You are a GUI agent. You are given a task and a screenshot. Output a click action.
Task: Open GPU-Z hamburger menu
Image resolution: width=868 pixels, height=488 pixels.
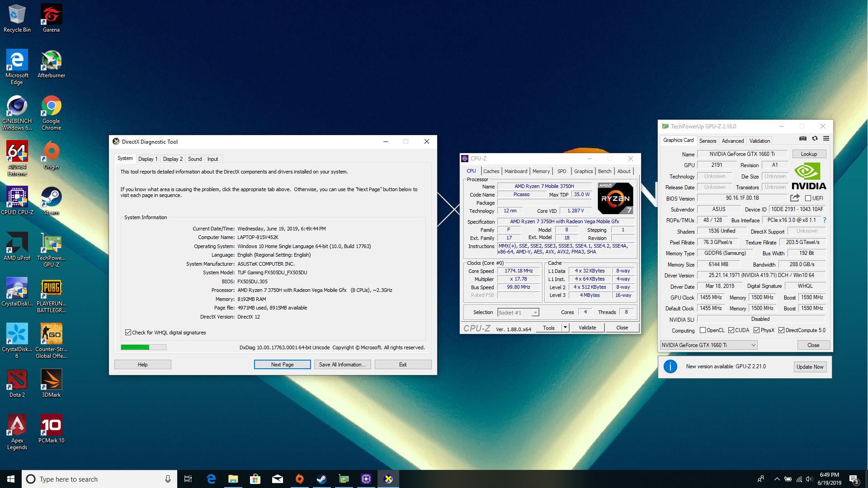(826, 139)
